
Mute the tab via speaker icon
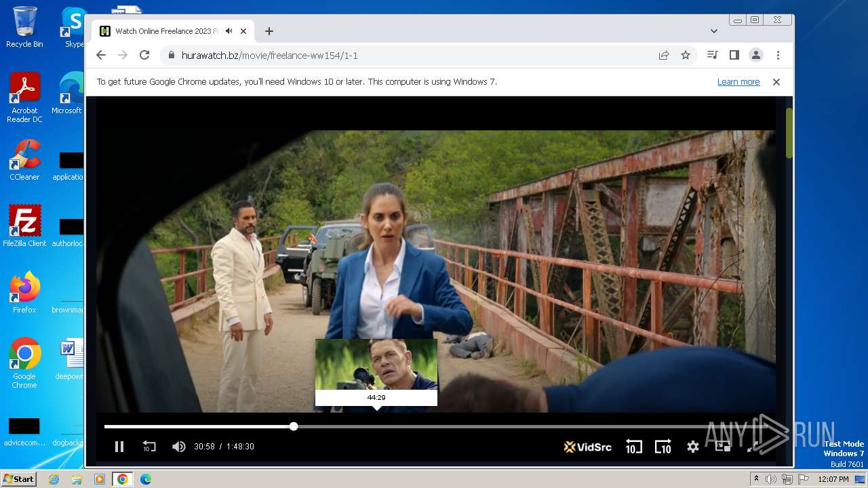pyautogui.click(x=229, y=31)
